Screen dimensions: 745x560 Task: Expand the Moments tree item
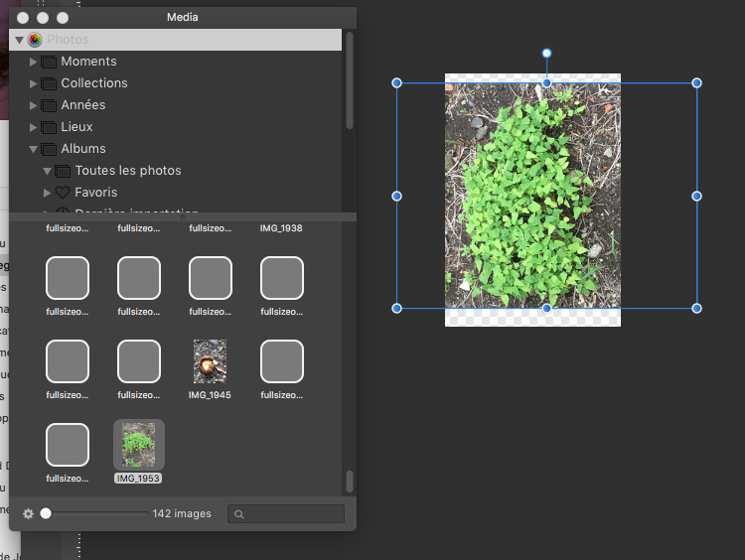[x=33, y=62]
